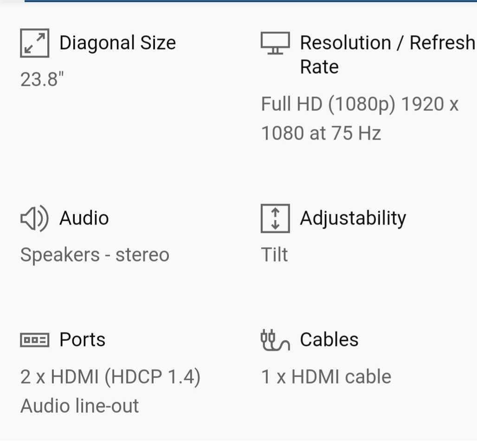Screen dimensions: 477x448
Task: Click the Full HD (1080p) resolution text
Action: point(329,104)
